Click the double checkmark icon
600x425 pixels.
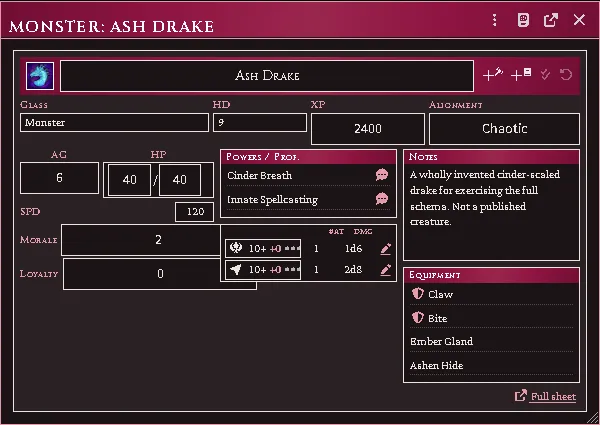545,74
